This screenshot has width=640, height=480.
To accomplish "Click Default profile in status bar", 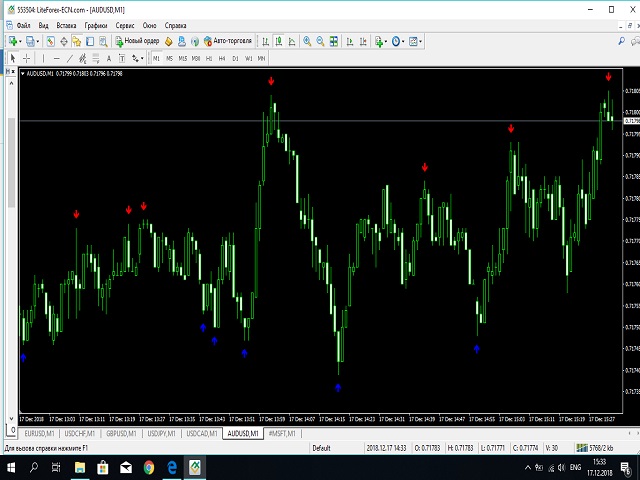I will 321,448.
